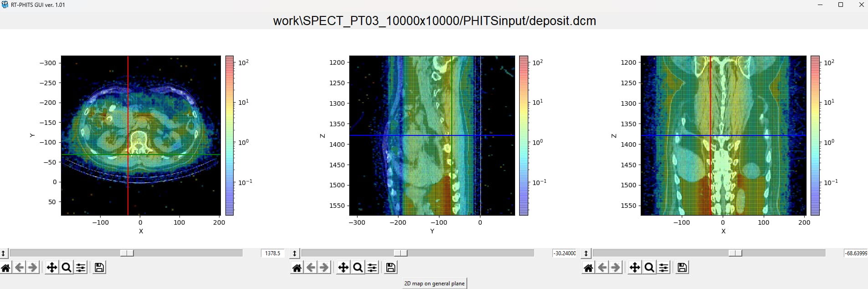
Task: Activate the Pan tool for the axial plot
Action: (52, 268)
